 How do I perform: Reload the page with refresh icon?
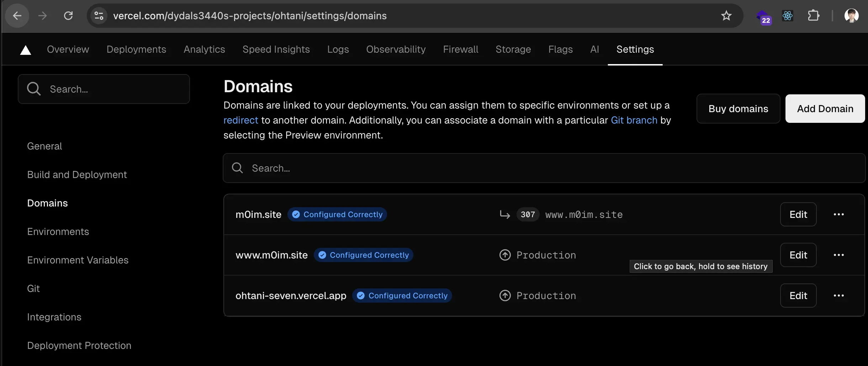[x=68, y=16]
